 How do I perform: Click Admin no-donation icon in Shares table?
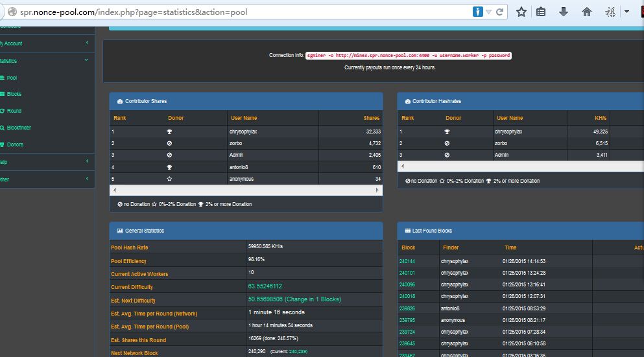tap(169, 155)
